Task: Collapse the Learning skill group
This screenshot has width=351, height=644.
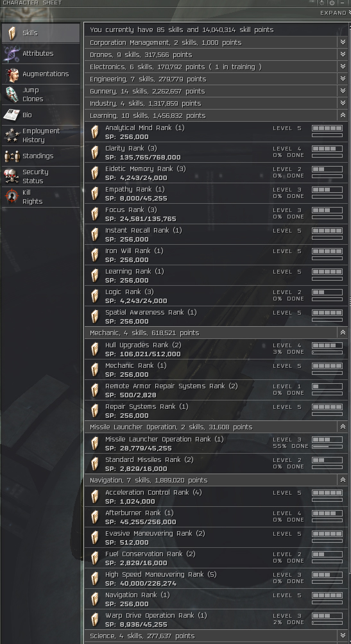Action: [343, 115]
